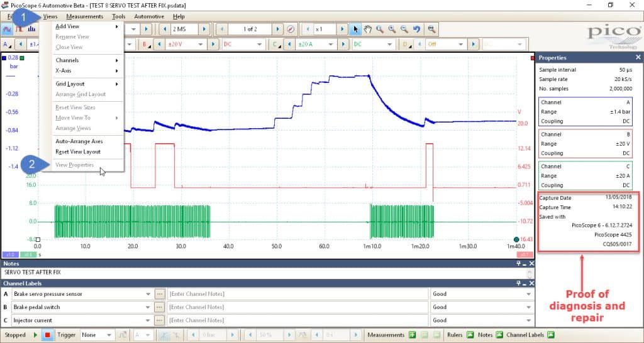Image resolution: width=644 pixels, height=343 pixels.
Task: Open the Views menu
Action: coord(50,16)
